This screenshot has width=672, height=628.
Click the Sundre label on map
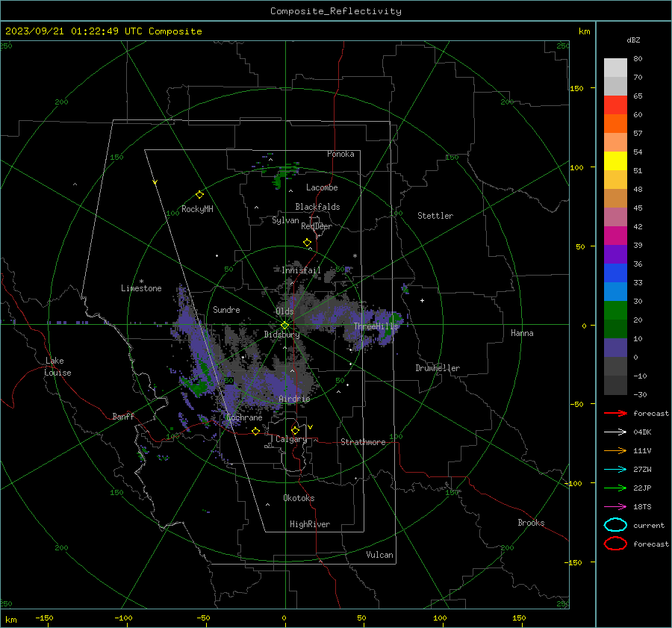click(226, 309)
